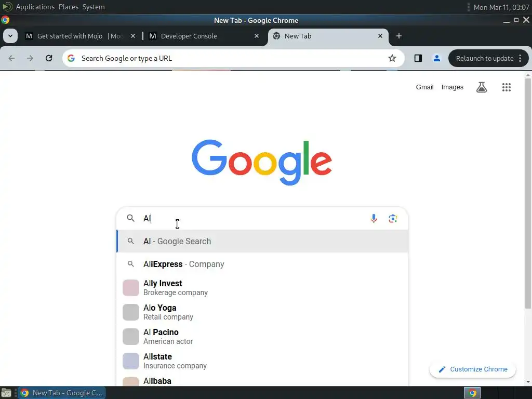
Task: Start voice search with microphone icon
Action: coord(374,219)
